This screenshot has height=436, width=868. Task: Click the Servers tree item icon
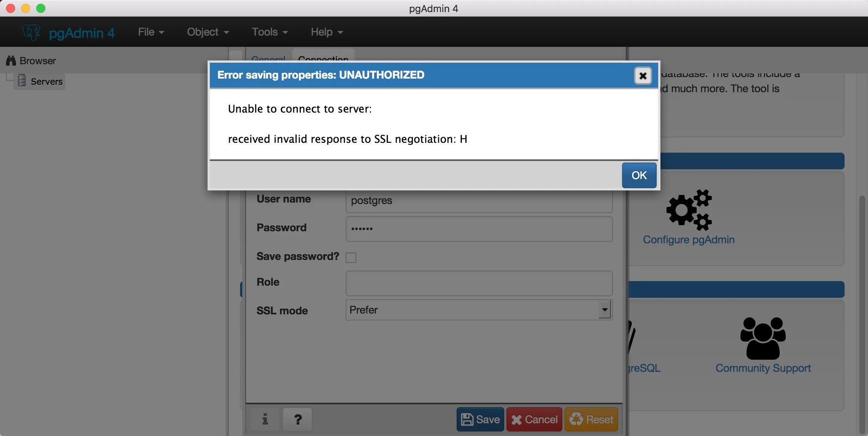coord(21,80)
